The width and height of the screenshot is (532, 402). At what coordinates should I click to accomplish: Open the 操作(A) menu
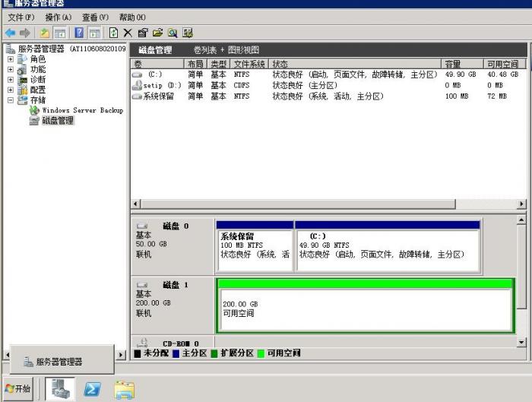tap(58, 17)
